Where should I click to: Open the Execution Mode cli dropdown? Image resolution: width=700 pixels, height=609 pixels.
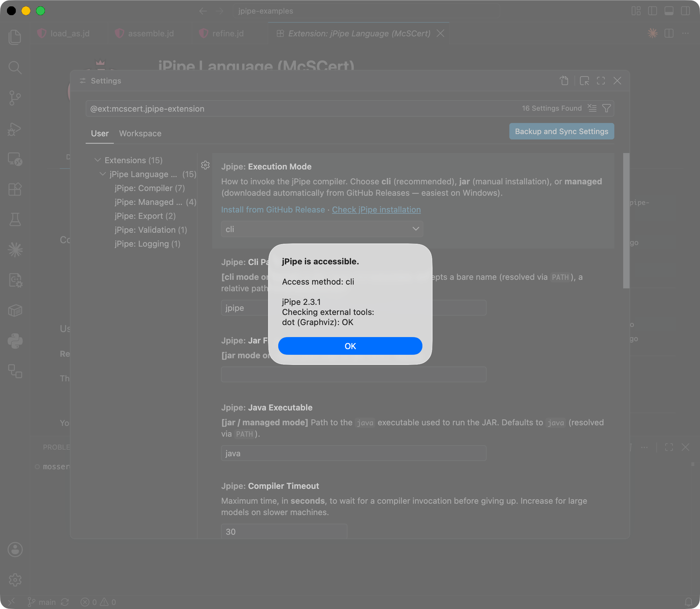(x=322, y=229)
